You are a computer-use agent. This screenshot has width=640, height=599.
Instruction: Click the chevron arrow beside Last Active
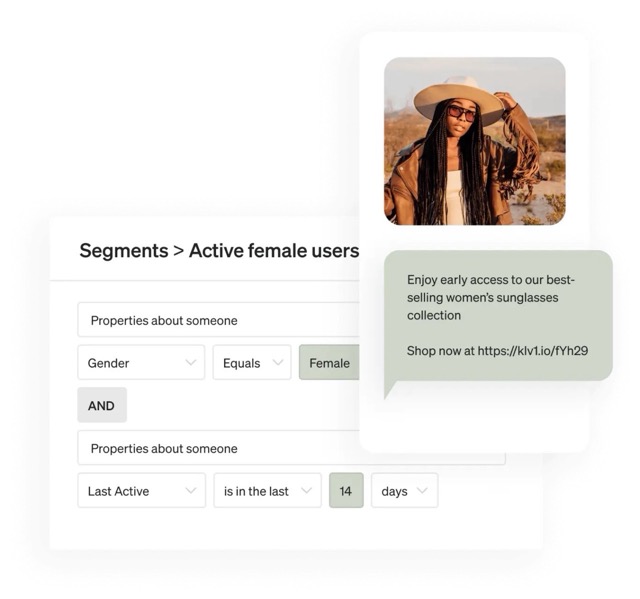[190, 491]
